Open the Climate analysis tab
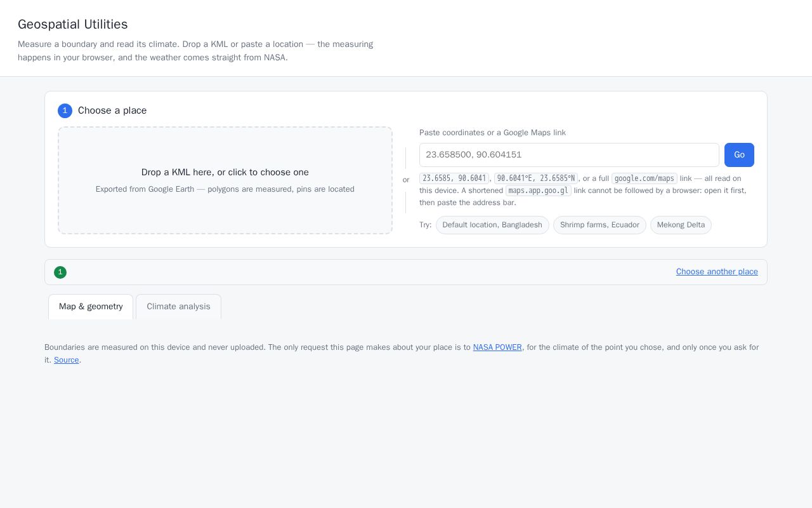The width and height of the screenshot is (812, 508). tap(178, 307)
